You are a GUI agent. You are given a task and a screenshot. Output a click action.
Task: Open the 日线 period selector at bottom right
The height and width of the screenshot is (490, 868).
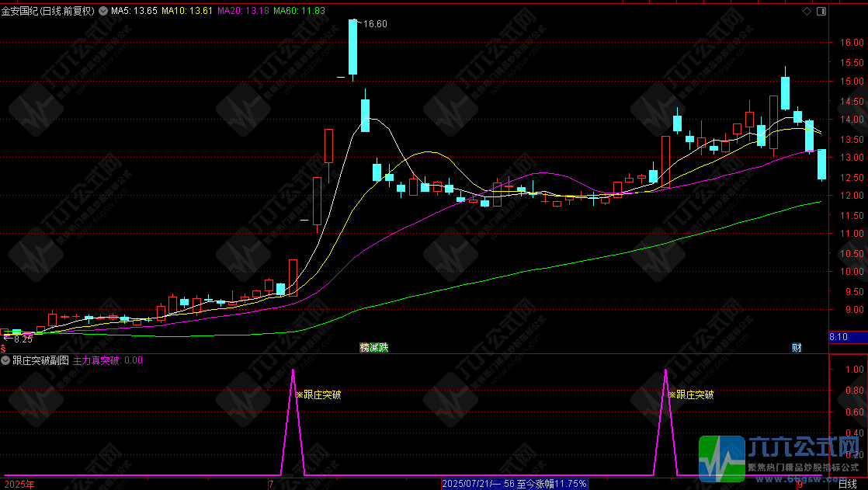coord(848,484)
